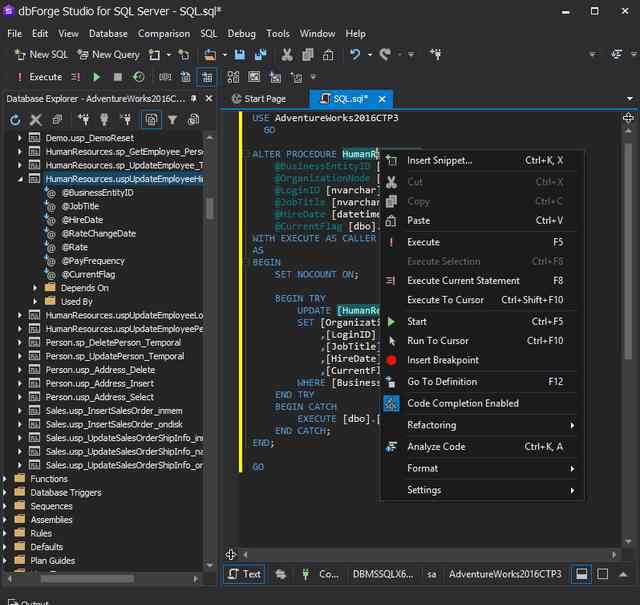Expand Person.sp_DeletePerson_Temporal node
Image resolution: width=640 pixels, height=605 pixels.
(19, 343)
